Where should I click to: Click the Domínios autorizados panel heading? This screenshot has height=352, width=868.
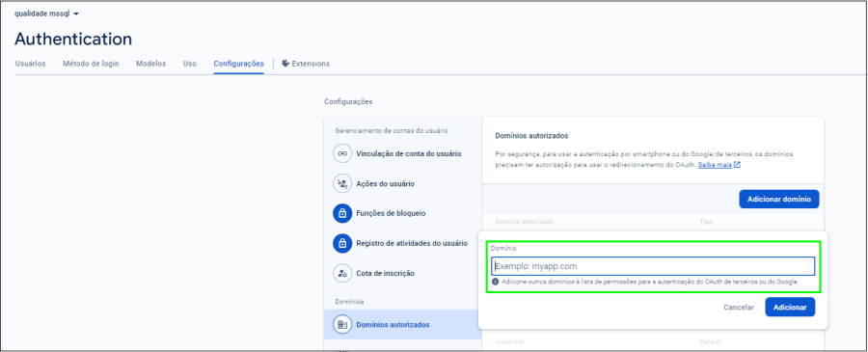pos(531,136)
